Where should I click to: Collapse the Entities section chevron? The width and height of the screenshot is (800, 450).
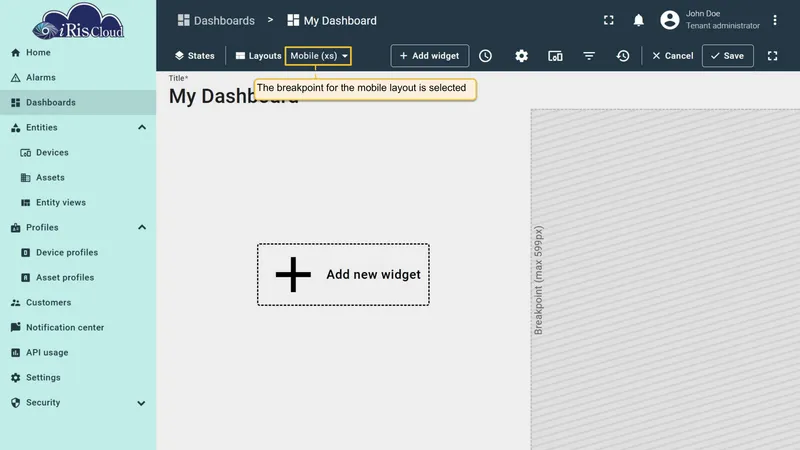pos(142,128)
